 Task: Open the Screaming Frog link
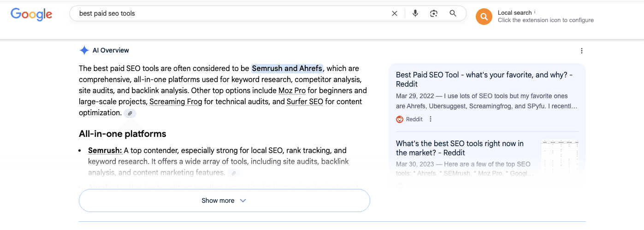(176, 101)
